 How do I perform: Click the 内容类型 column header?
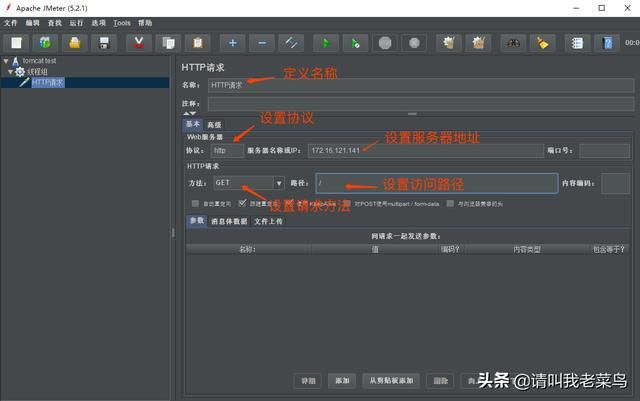527,249
